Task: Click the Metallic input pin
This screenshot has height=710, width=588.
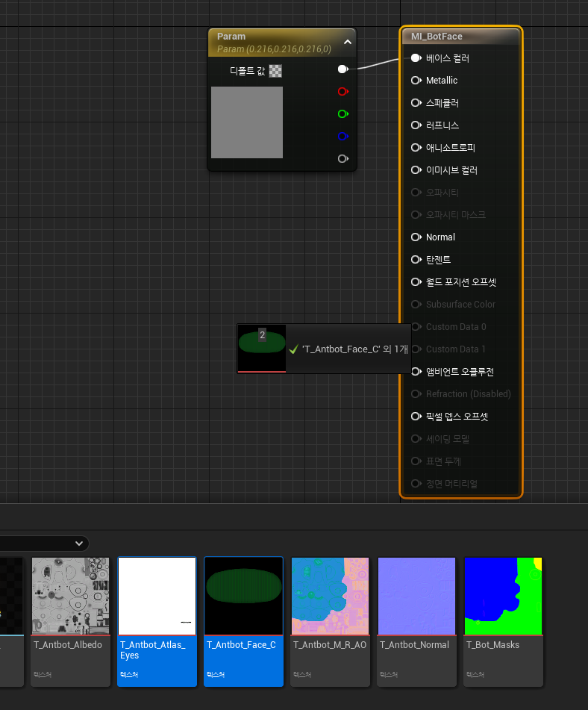Action: 416,80
